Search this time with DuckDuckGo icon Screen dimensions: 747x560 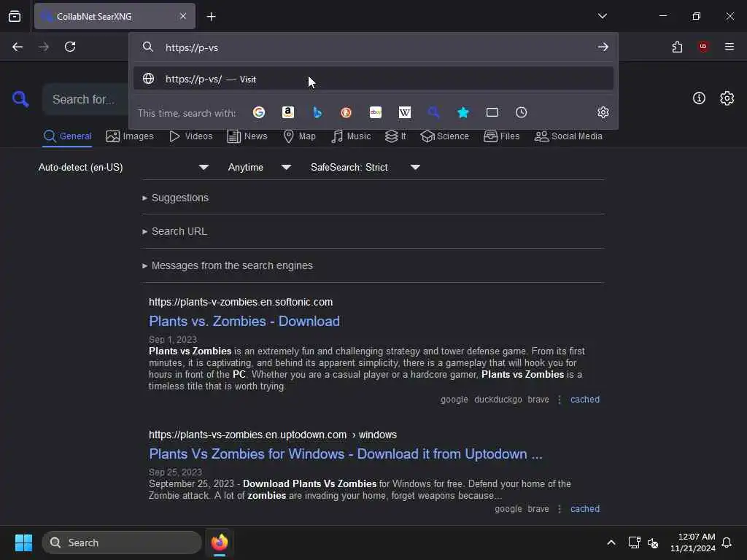(x=347, y=112)
